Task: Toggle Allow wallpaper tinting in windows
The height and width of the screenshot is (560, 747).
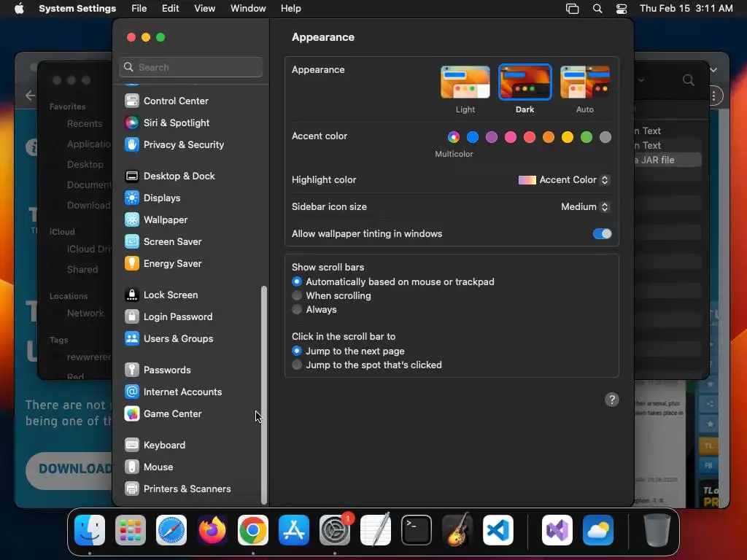Action: (x=602, y=234)
